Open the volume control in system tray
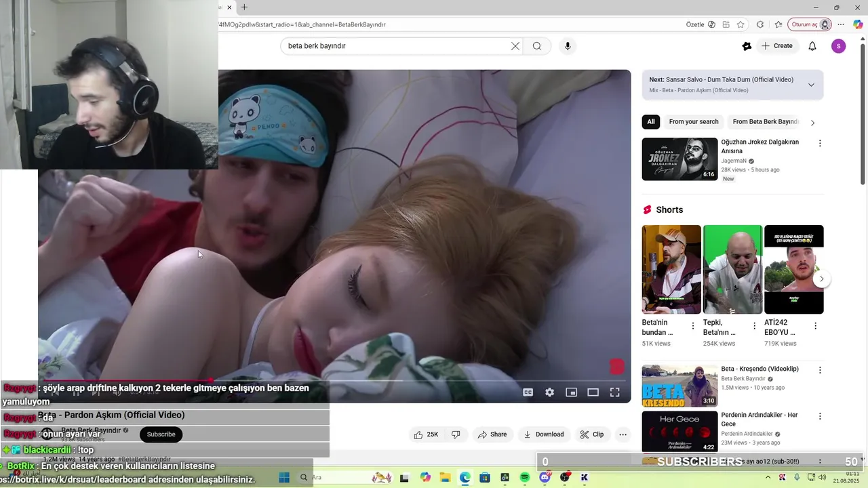Image resolution: width=868 pixels, height=488 pixels. pyautogui.click(x=823, y=478)
